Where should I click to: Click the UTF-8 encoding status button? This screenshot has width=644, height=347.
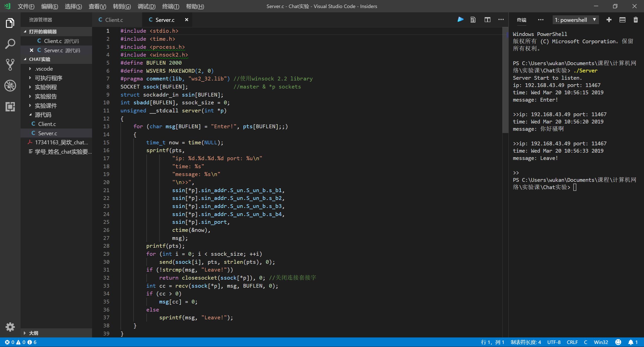click(x=554, y=342)
